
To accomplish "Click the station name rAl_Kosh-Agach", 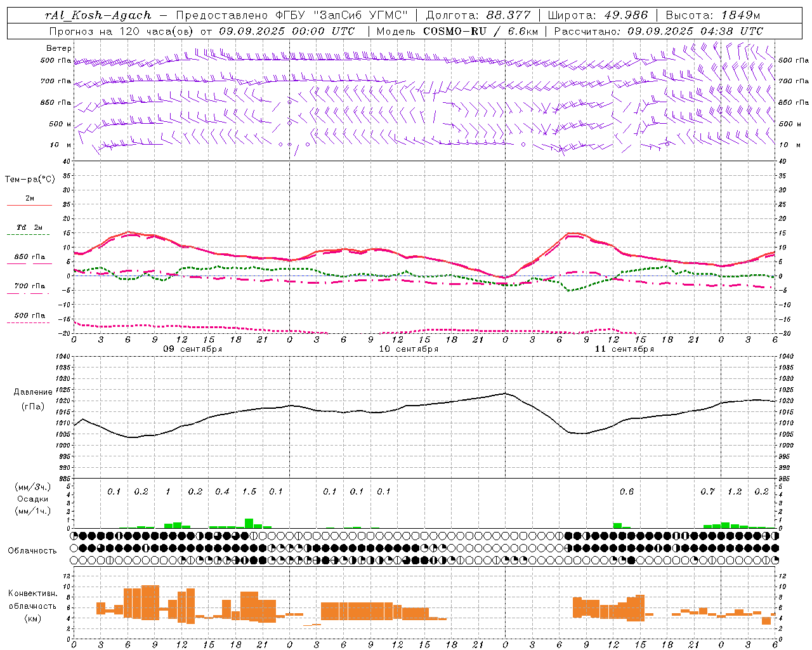I will [x=98, y=15].
